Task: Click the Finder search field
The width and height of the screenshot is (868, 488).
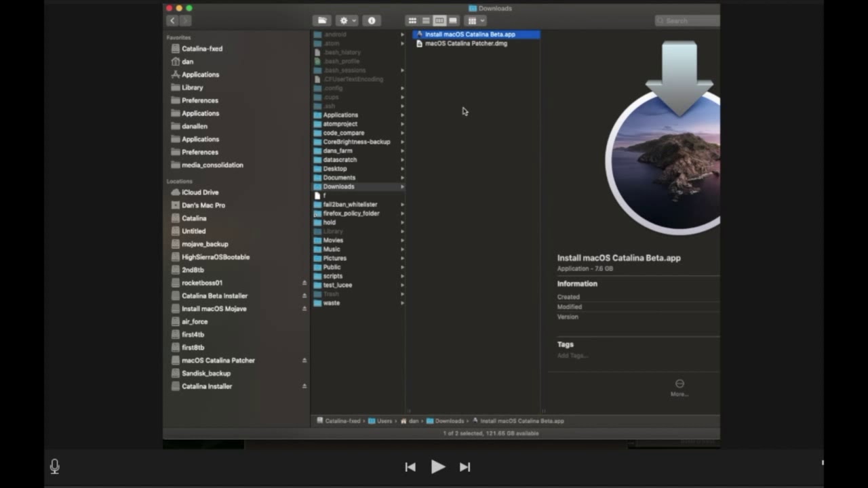Action: pyautogui.click(x=688, y=21)
